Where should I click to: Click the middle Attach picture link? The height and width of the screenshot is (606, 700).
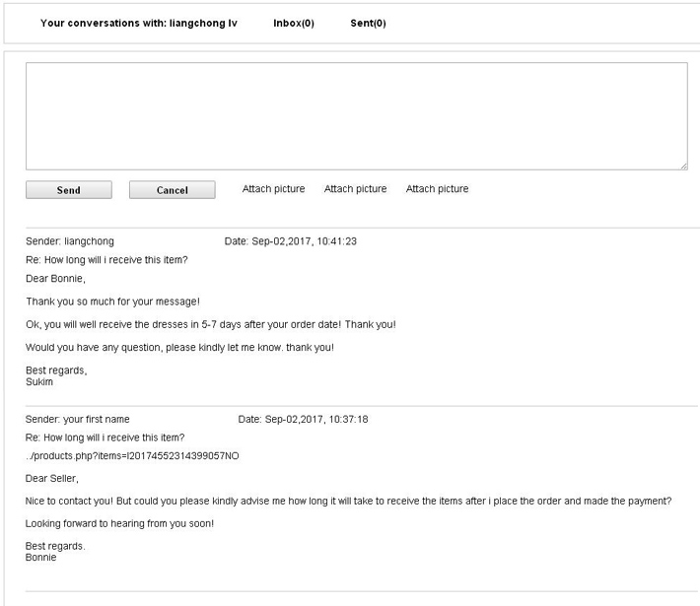point(355,189)
